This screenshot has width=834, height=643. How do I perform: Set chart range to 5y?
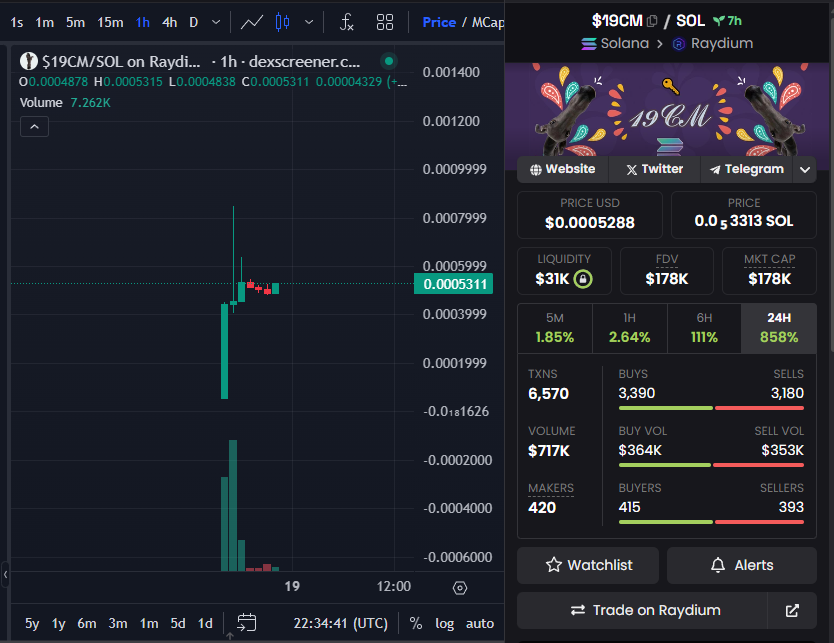(x=32, y=623)
